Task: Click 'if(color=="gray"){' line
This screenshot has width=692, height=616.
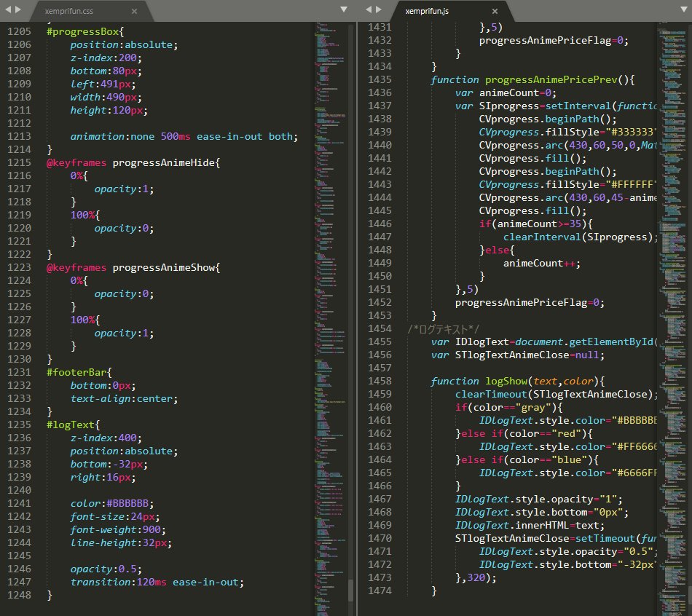Action: (509, 407)
